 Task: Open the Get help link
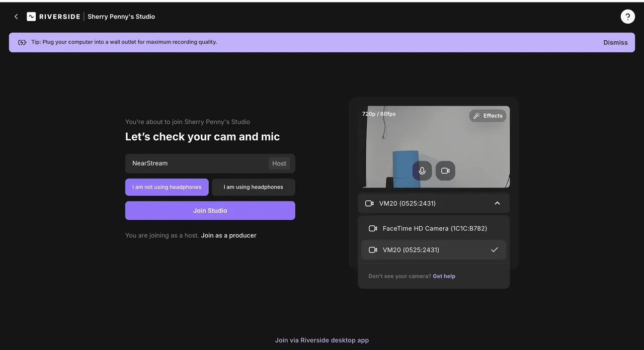click(x=444, y=276)
